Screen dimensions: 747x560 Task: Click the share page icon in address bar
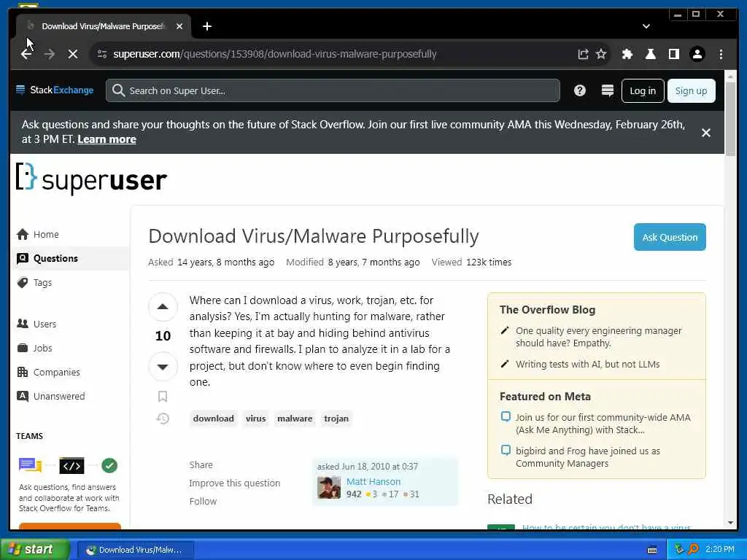tap(583, 54)
